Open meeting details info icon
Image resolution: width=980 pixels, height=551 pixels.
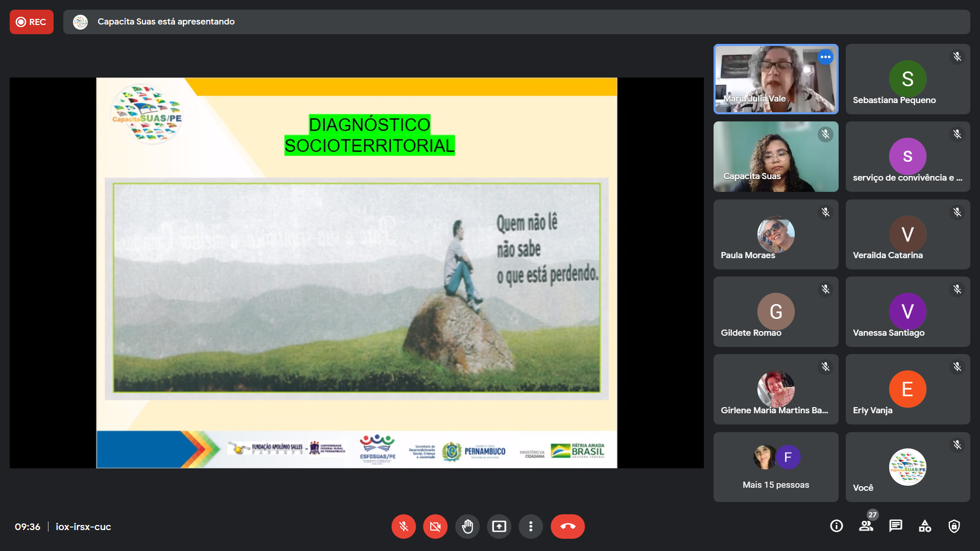pos(836,526)
